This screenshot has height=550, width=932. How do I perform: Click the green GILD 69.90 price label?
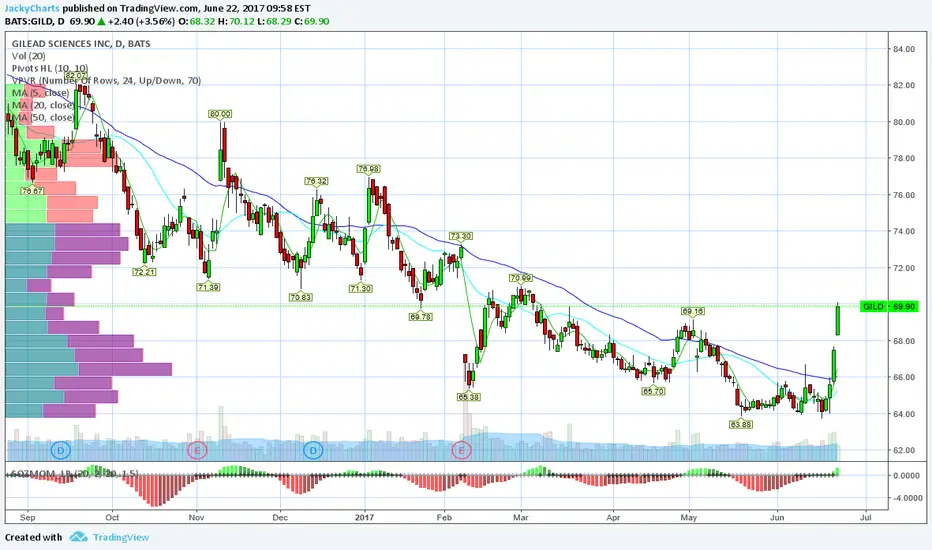click(x=889, y=306)
